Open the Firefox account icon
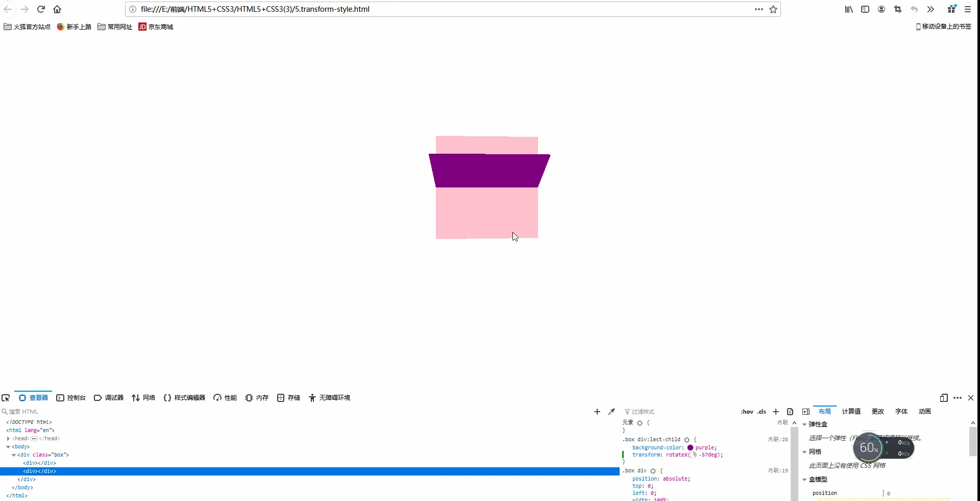Screen dimensions: 980x501 881,9
